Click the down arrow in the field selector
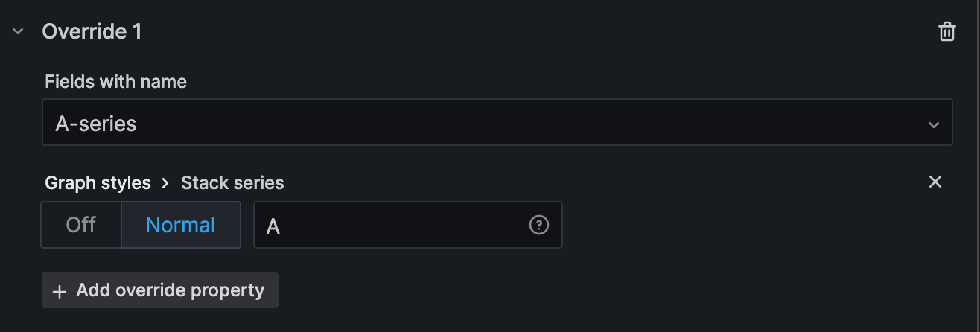The image size is (980, 332). coord(934,124)
